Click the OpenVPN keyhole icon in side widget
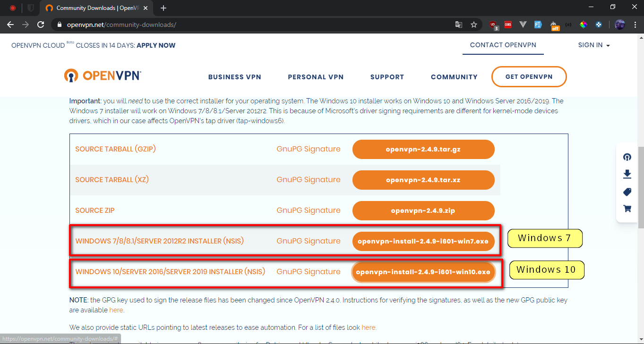644x344 pixels. pyautogui.click(x=627, y=157)
